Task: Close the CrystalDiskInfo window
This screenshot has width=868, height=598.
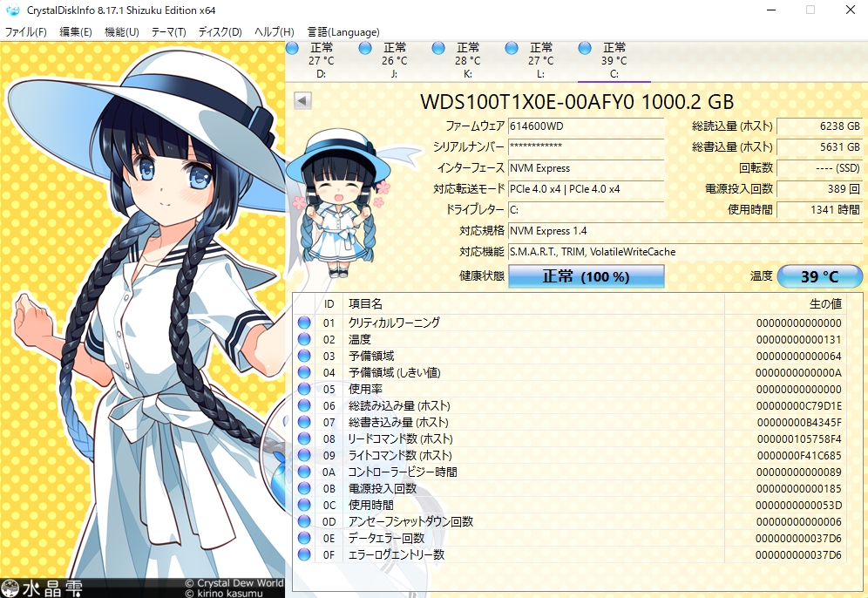Action: click(x=851, y=10)
